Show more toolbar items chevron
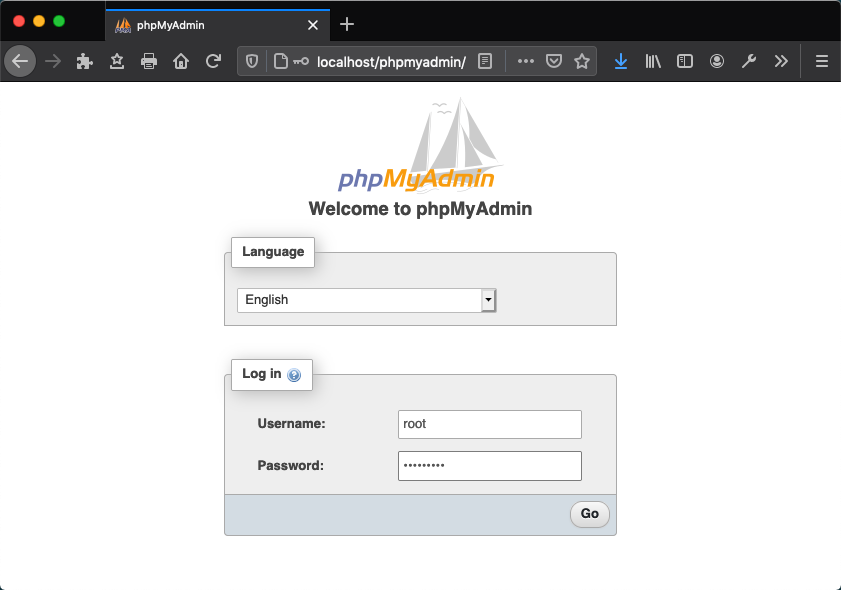This screenshot has height=590, width=841. 781,61
